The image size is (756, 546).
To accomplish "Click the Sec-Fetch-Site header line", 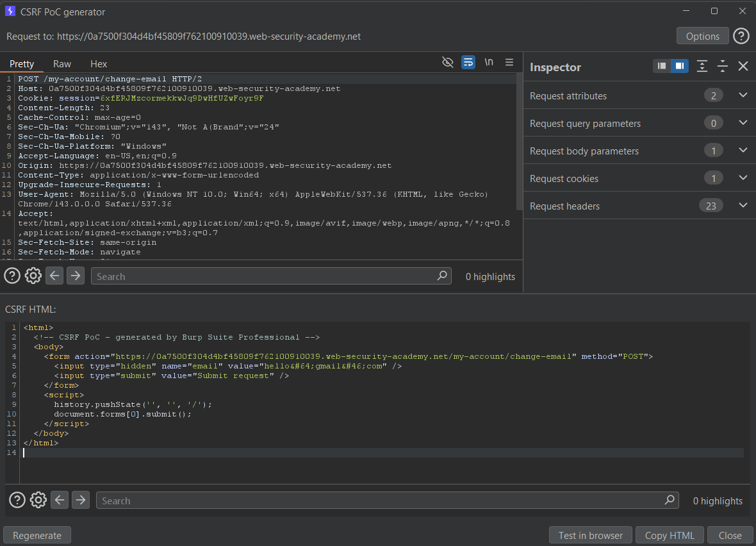I will click(87, 243).
